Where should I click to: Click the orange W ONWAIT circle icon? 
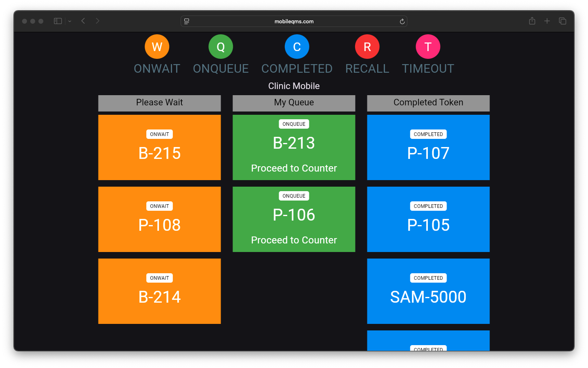tap(157, 47)
